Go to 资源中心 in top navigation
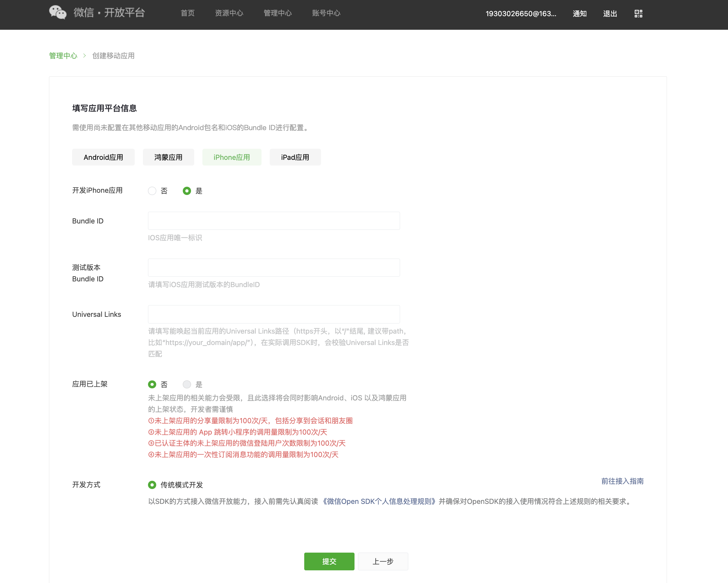 [x=229, y=13]
